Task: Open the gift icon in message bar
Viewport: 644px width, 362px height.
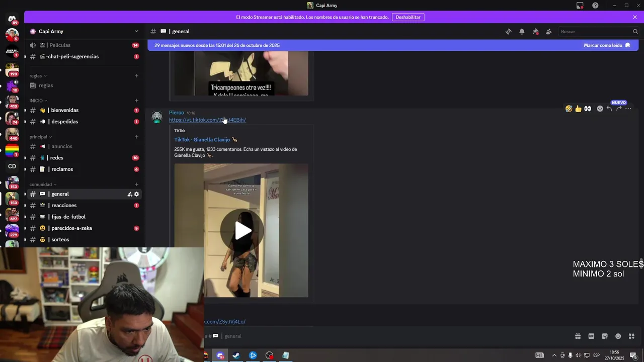Action: tap(578, 336)
